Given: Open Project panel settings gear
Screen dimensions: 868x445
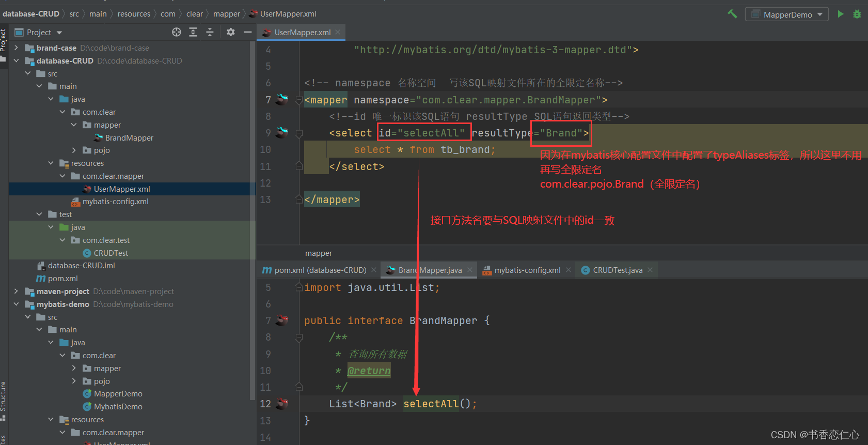Looking at the screenshot, I should point(231,32).
